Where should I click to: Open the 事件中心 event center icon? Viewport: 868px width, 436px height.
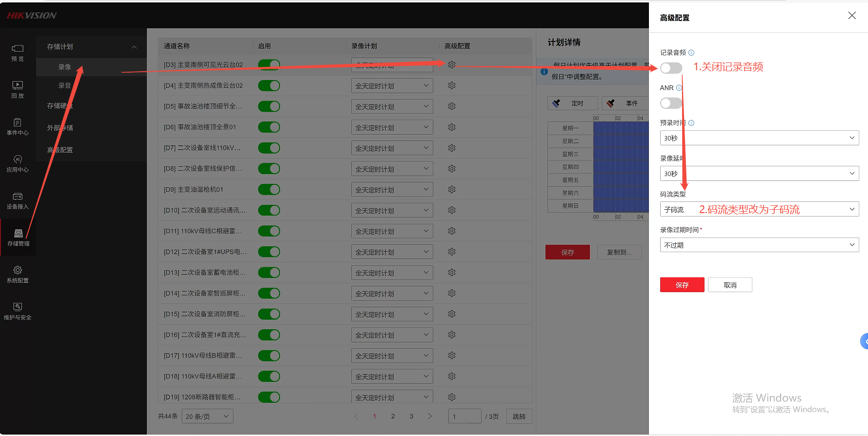18,122
